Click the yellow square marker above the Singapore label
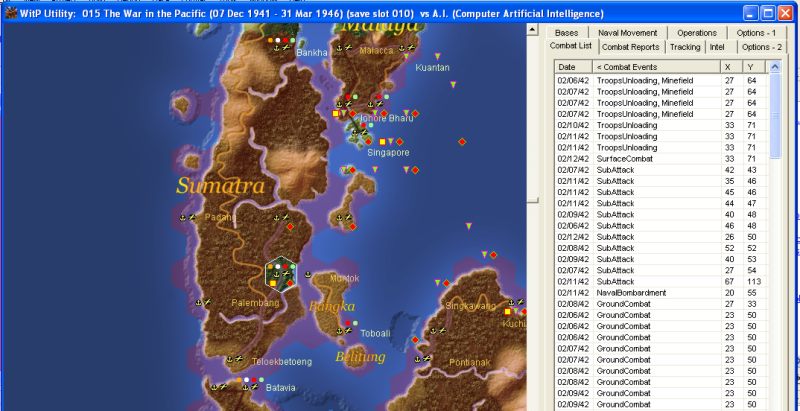Image resolution: width=800 pixels, height=411 pixels. pos(382,141)
